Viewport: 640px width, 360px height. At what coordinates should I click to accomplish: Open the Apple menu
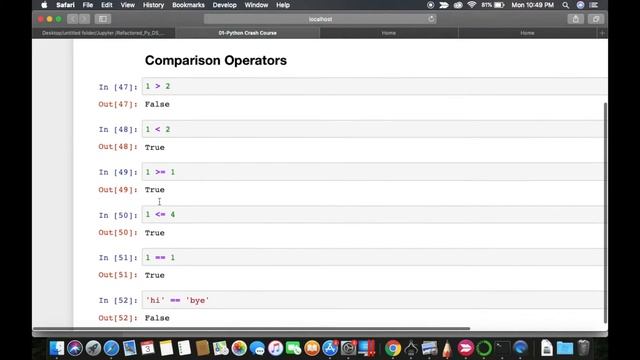[44, 5]
